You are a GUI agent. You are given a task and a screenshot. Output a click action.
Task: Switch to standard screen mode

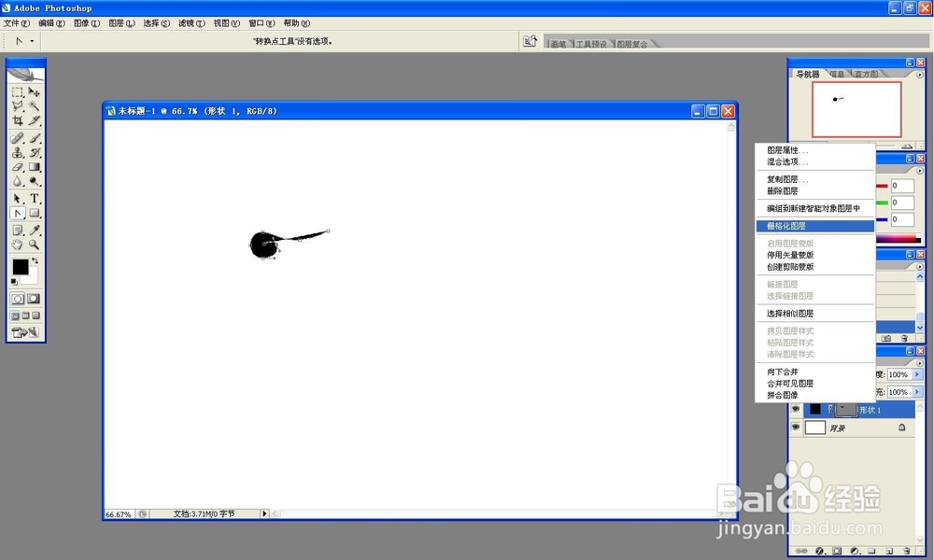[16, 316]
